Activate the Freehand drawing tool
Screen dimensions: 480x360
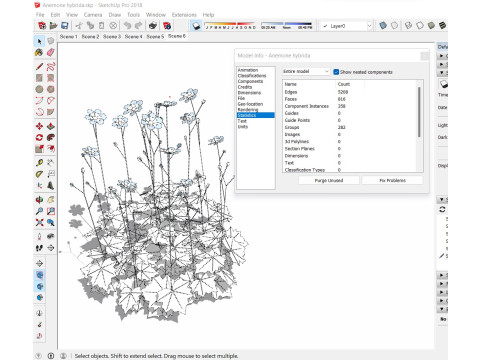(51, 66)
